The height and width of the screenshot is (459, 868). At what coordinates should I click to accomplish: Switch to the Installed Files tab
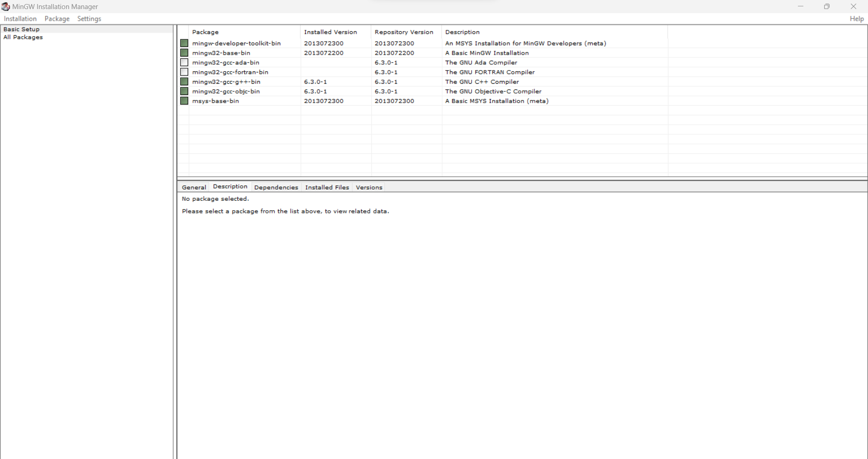pyautogui.click(x=327, y=187)
